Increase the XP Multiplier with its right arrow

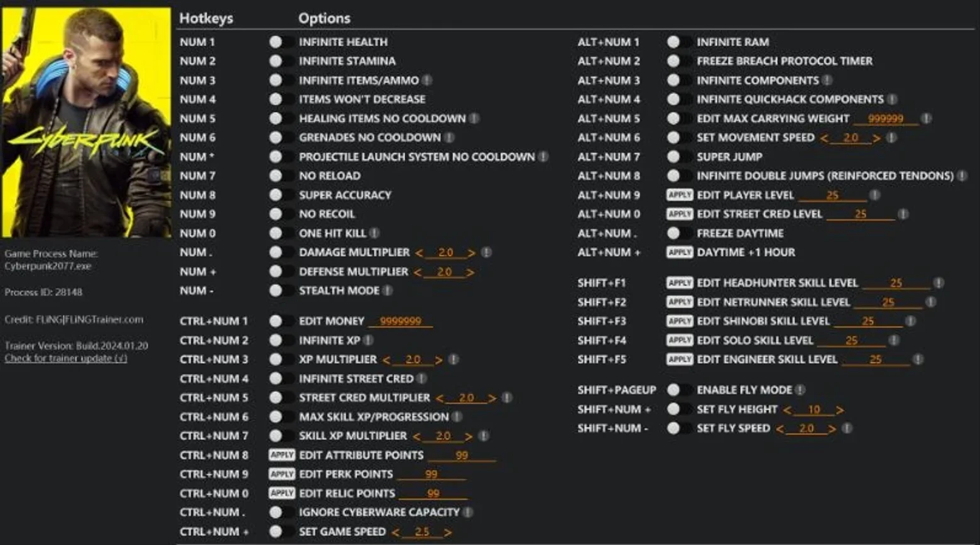(439, 360)
